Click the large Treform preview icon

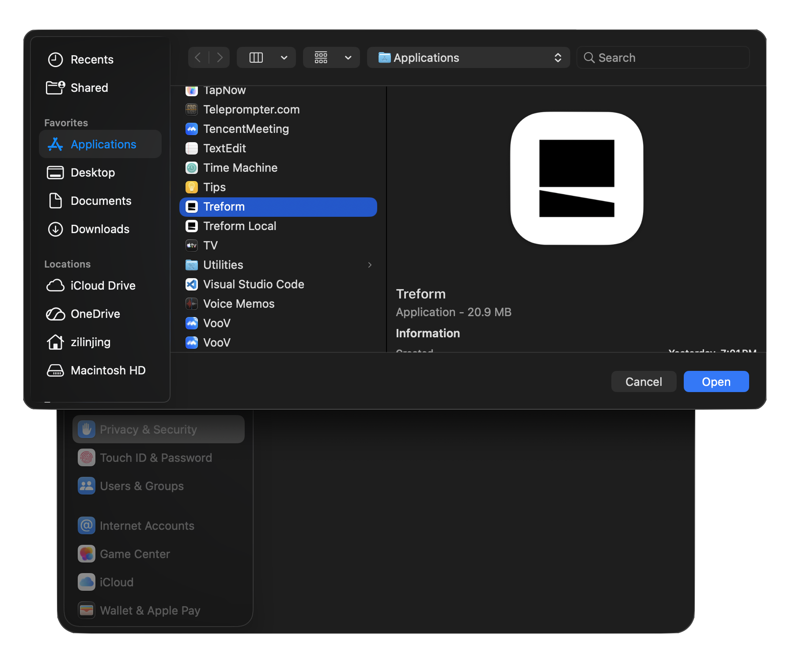coord(576,178)
